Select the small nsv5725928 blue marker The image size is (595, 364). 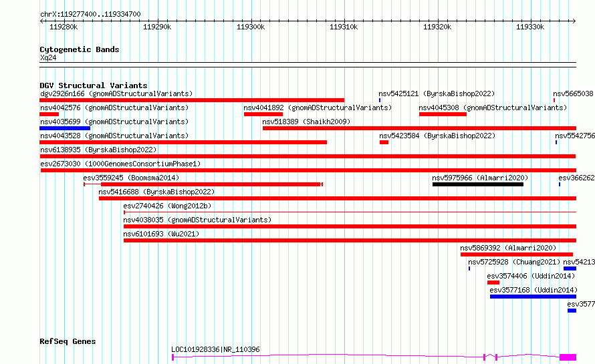click(469, 268)
